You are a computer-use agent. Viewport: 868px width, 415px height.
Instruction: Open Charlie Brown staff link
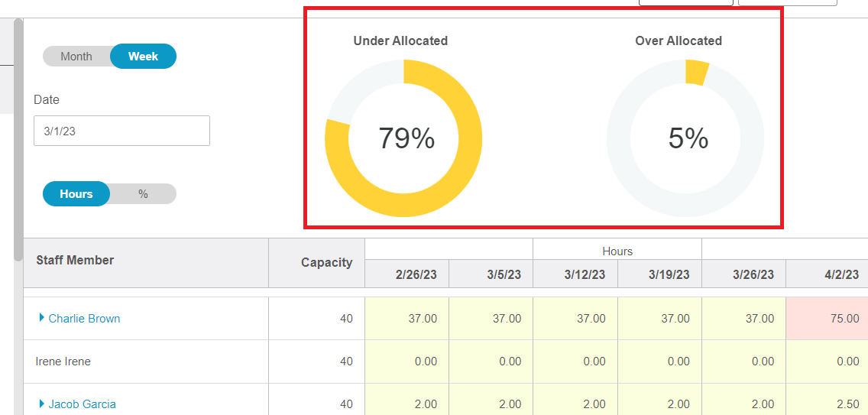pyautogui.click(x=84, y=319)
